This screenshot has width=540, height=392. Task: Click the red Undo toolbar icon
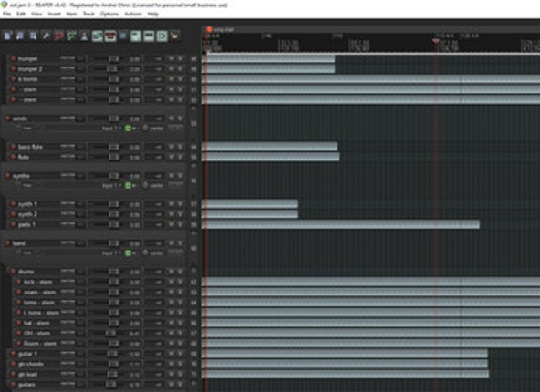(x=59, y=36)
